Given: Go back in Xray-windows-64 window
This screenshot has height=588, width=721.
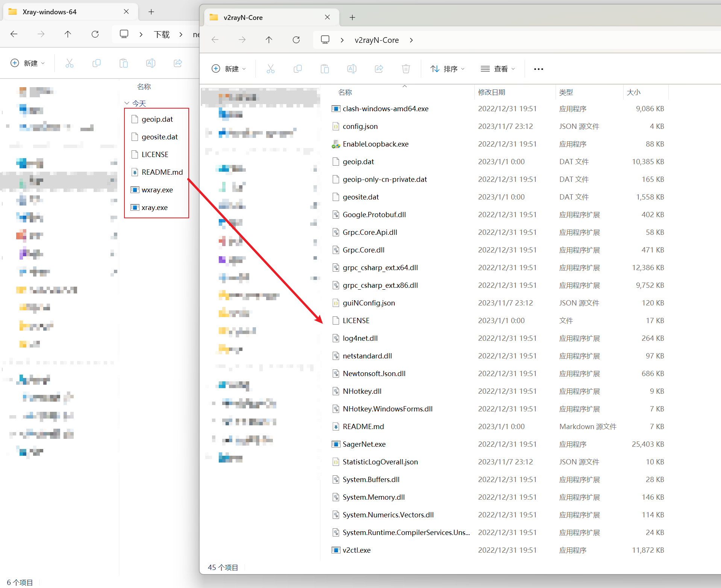Looking at the screenshot, I should coord(14,34).
